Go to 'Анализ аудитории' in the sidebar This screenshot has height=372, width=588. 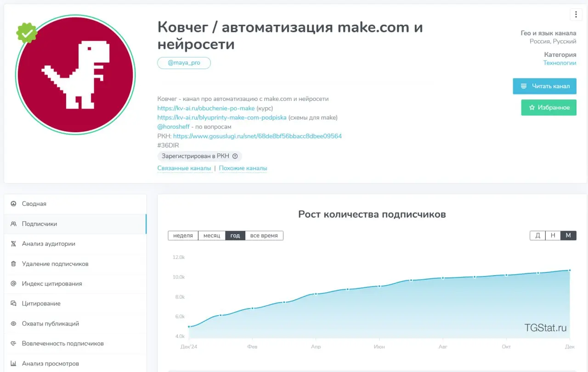pos(75,244)
